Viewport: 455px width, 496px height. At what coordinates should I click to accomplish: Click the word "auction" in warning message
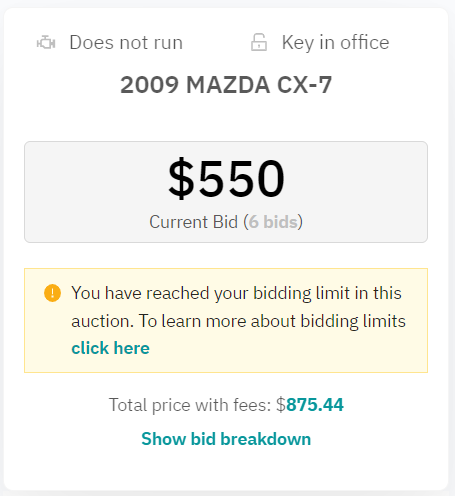100,321
